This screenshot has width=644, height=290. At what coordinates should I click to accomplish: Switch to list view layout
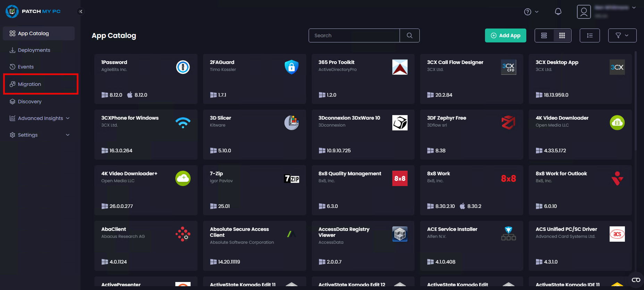point(544,35)
